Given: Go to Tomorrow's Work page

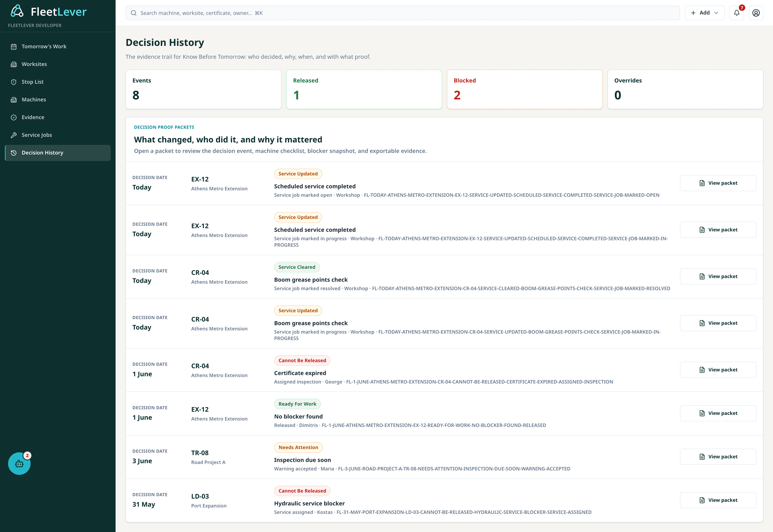Looking at the screenshot, I should [58, 47].
